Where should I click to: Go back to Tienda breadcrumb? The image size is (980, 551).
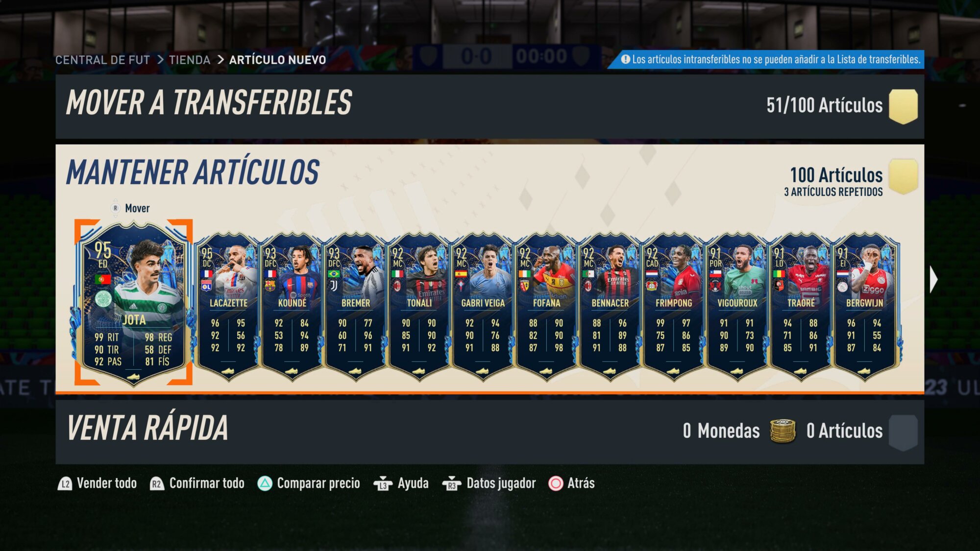click(x=190, y=60)
